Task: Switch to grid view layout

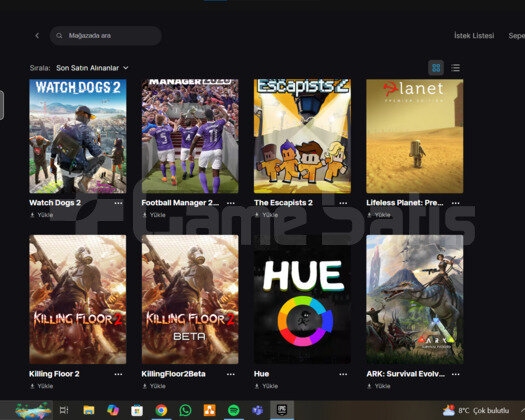Action: tap(436, 68)
